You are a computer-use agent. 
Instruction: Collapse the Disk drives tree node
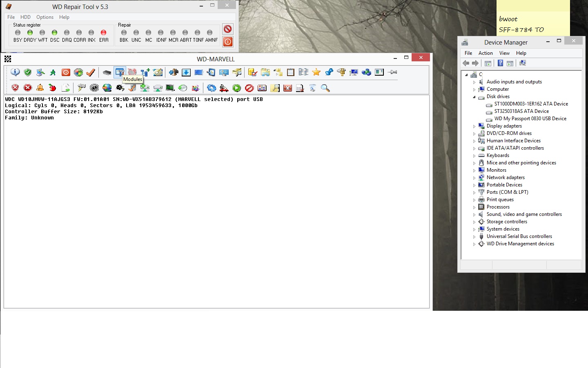click(474, 97)
